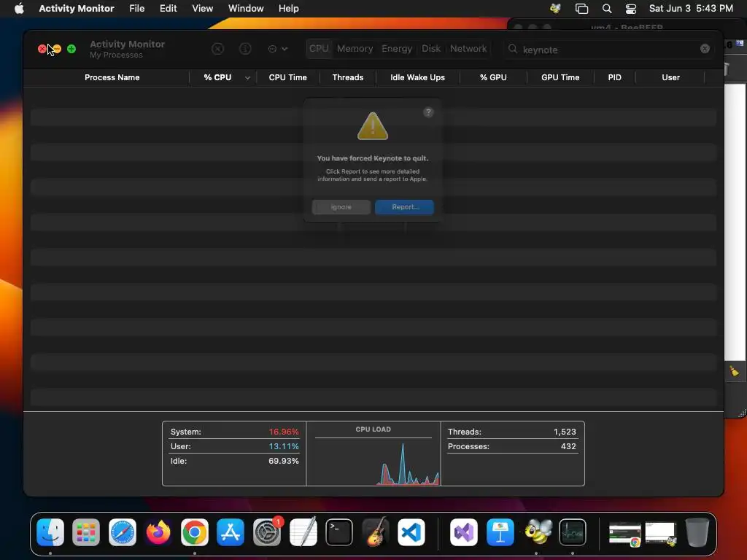747x560 pixels.
Task: Toggle the % CPU sort order chevron
Action: click(x=247, y=77)
